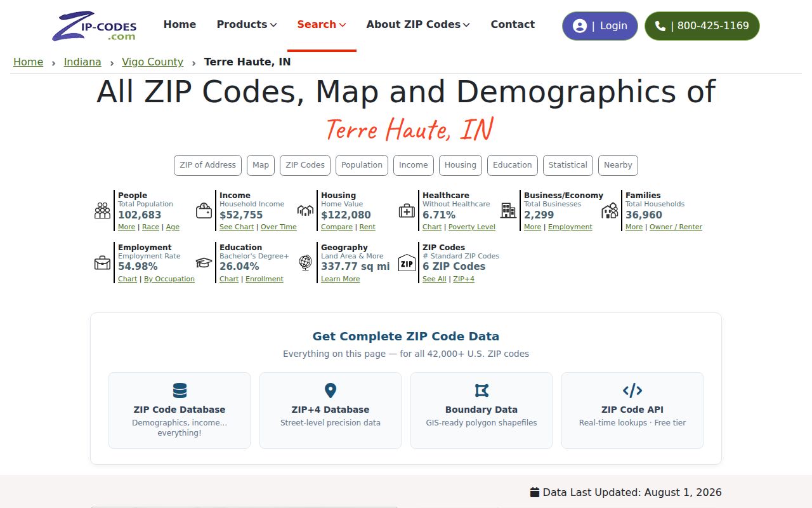Open the See Chart link under Income

pos(237,227)
